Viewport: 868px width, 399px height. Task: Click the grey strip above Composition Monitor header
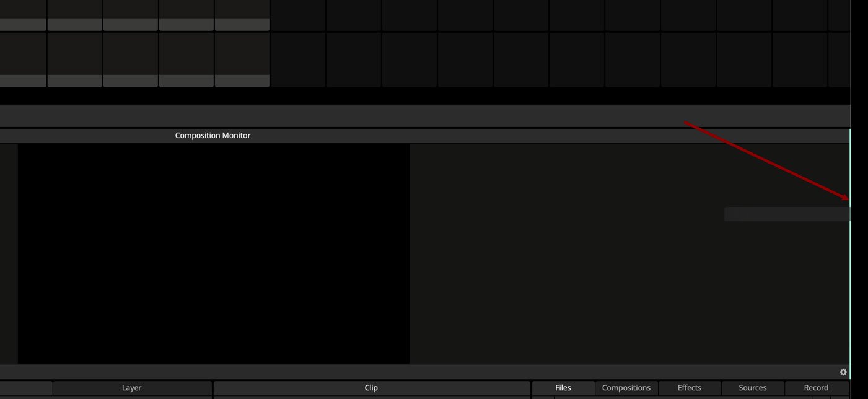click(x=425, y=116)
